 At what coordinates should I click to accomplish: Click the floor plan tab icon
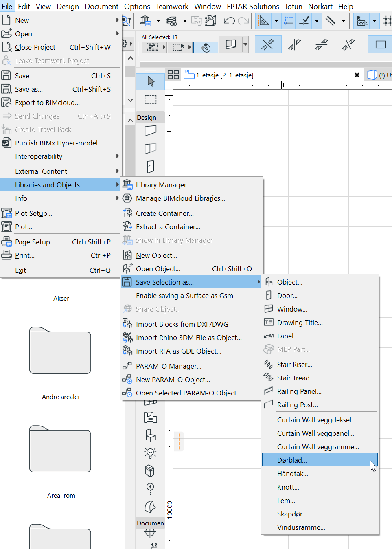[189, 75]
